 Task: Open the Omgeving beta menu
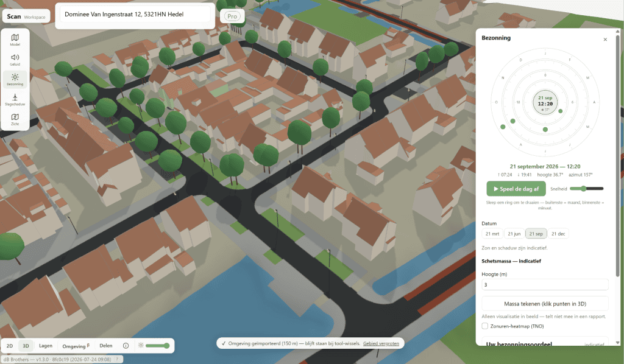coord(76,346)
